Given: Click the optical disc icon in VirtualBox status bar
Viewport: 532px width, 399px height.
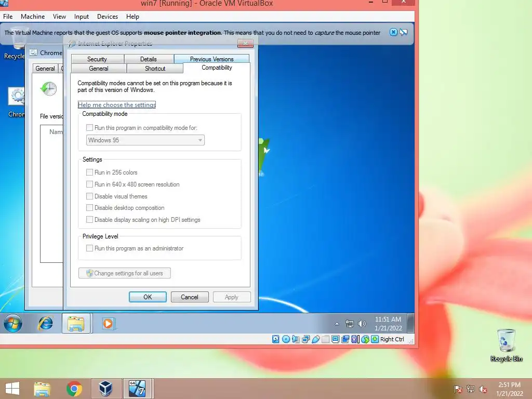Looking at the screenshot, I should coord(286,339).
